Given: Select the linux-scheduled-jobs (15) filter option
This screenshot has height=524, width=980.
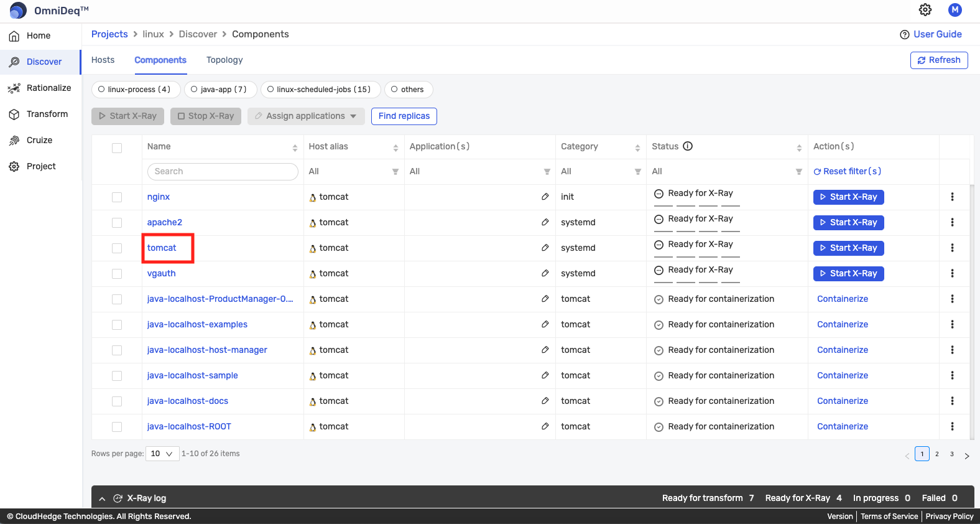Looking at the screenshot, I should (321, 90).
